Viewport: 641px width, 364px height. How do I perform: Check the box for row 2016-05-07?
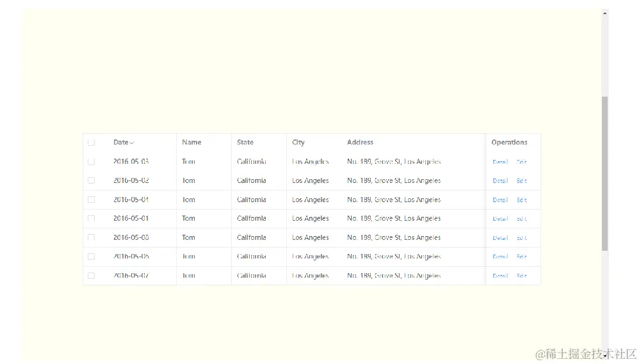[91, 276]
